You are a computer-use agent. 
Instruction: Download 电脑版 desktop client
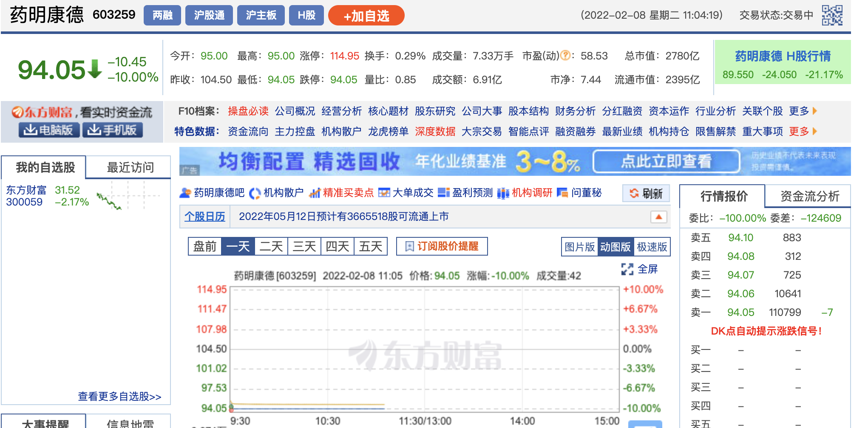[x=49, y=130]
